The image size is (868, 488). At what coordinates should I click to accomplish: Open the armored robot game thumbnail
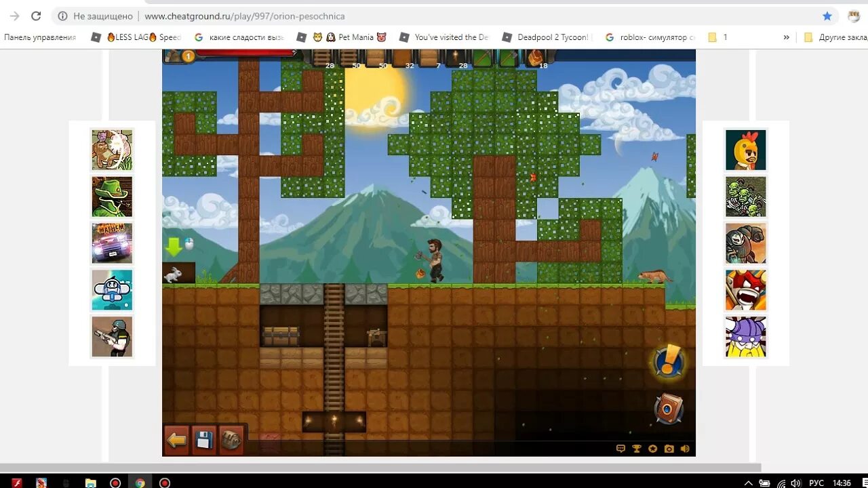(x=746, y=243)
